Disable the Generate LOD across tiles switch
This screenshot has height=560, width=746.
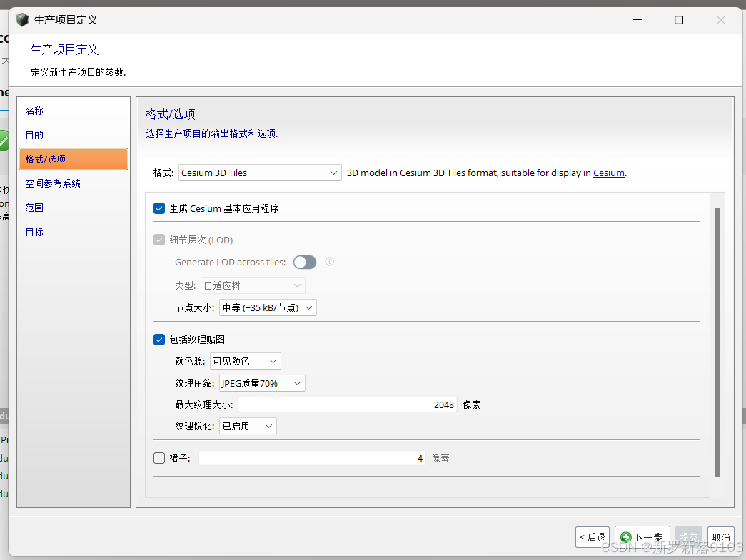pos(305,262)
